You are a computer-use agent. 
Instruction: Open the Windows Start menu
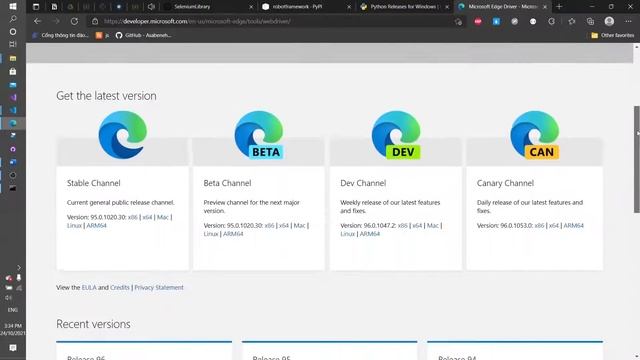[13, 6]
